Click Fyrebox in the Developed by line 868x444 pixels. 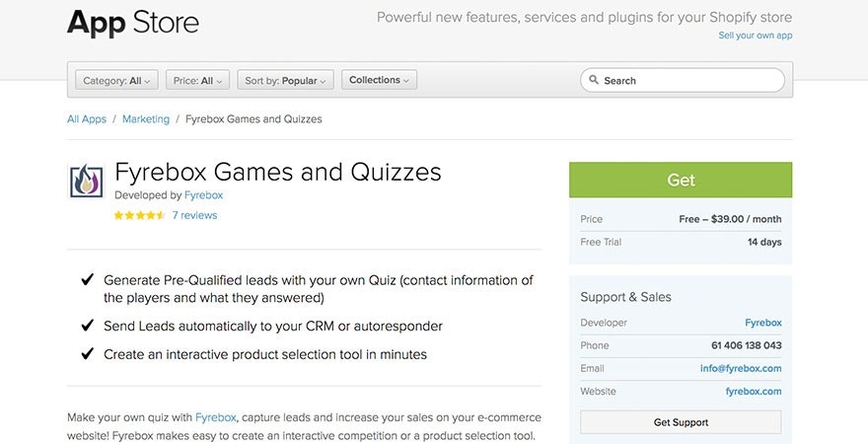[x=203, y=195]
